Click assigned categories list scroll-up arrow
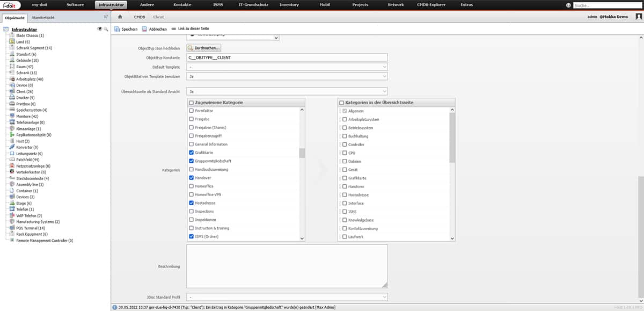The width and height of the screenshot is (644, 311). point(302,110)
